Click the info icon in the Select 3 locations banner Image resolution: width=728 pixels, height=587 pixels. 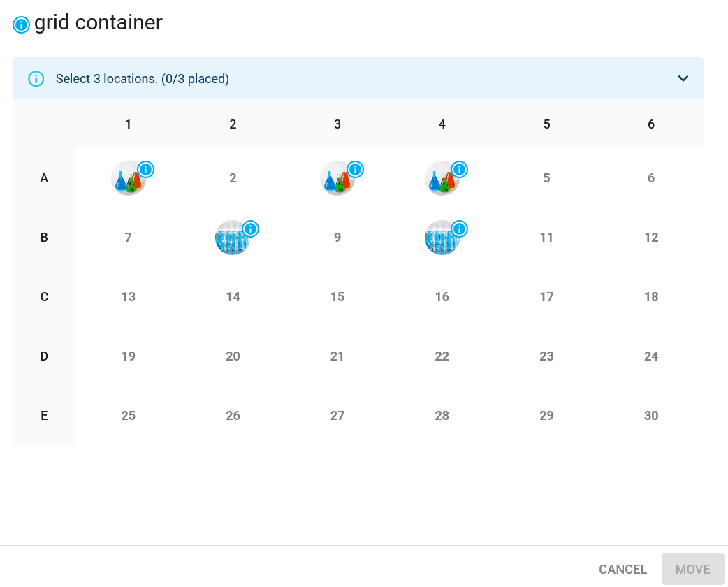[x=36, y=79]
